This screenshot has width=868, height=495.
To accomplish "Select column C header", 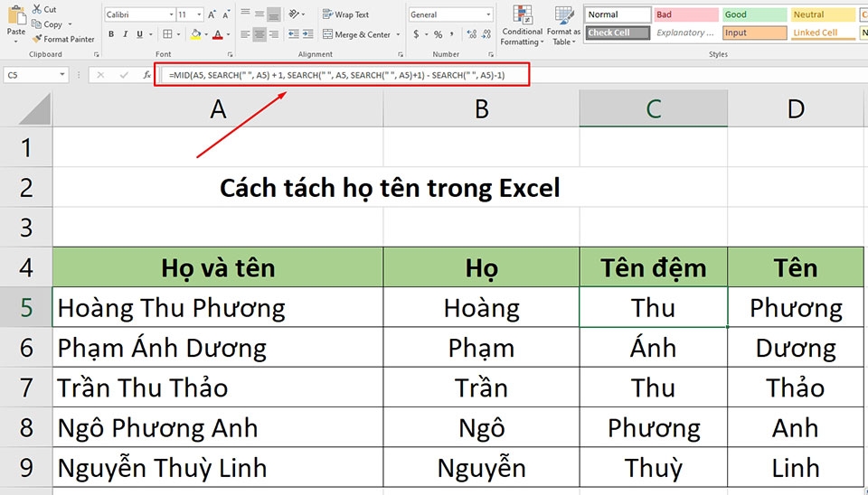I will pos(653,109).
